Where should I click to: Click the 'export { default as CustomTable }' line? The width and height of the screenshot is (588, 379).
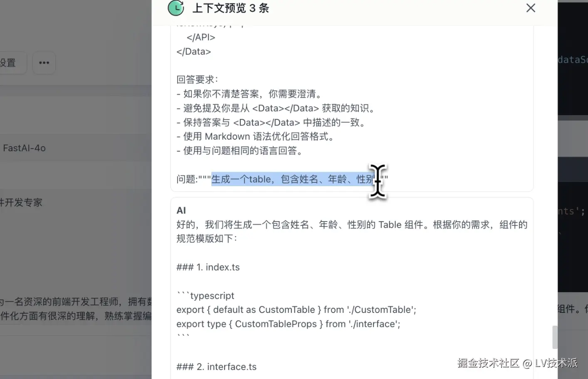click(x=296, y=310)
